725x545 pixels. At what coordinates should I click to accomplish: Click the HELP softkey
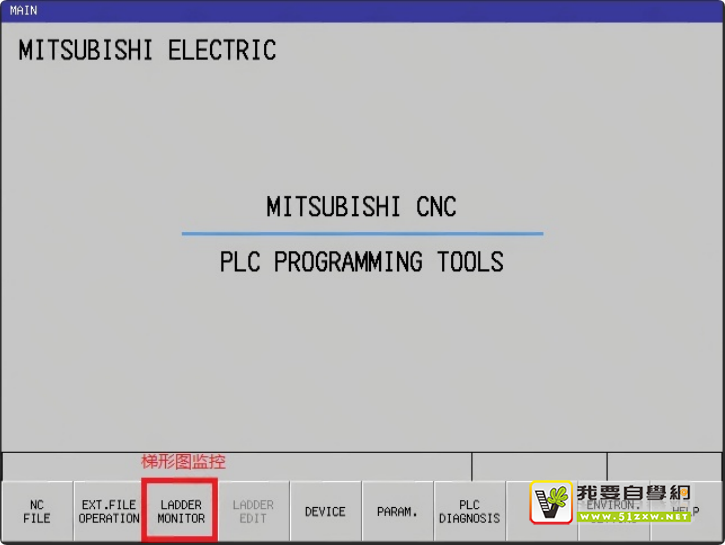[x=686, y=512]
